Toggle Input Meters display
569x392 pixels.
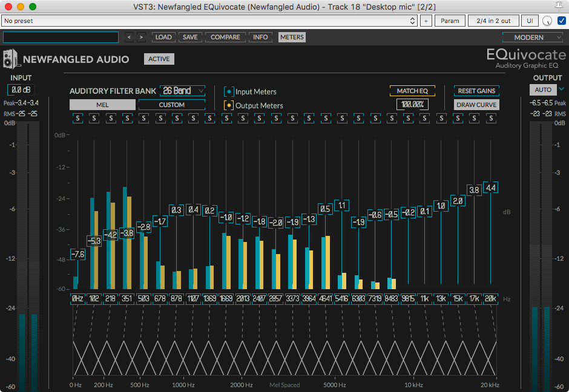pyautogui.click(x=229, y=92)
